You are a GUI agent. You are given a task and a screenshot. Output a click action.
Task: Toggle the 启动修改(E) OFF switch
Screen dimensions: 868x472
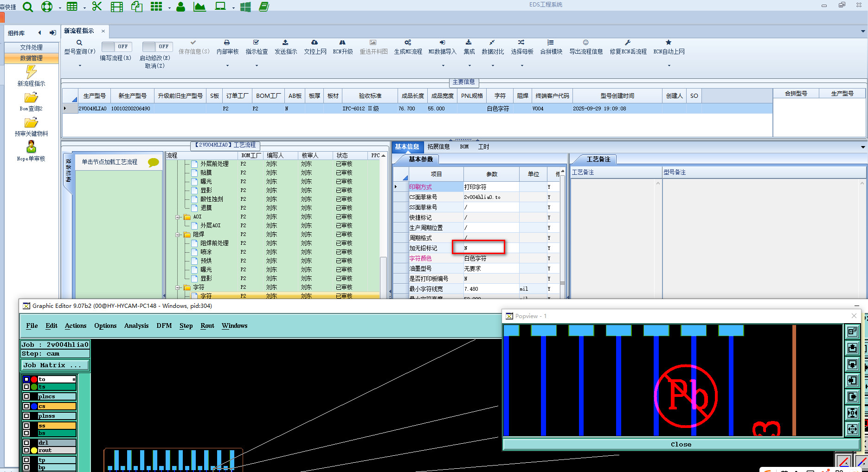coord(157,46)
